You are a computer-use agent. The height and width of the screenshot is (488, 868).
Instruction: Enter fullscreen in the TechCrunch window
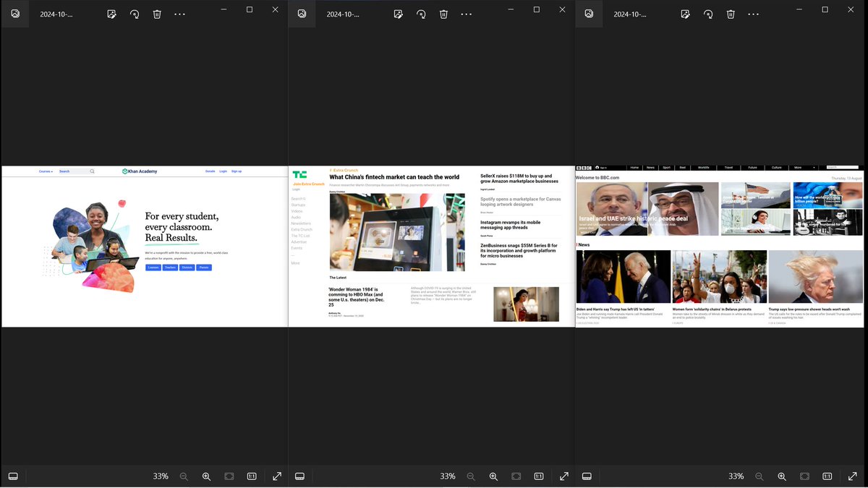click(x=564, y=476)
